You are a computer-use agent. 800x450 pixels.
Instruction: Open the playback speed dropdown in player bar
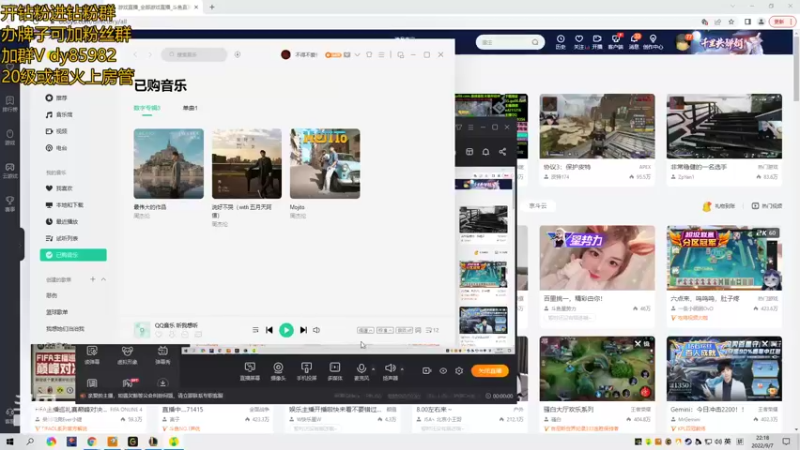[x=365, y=331]
